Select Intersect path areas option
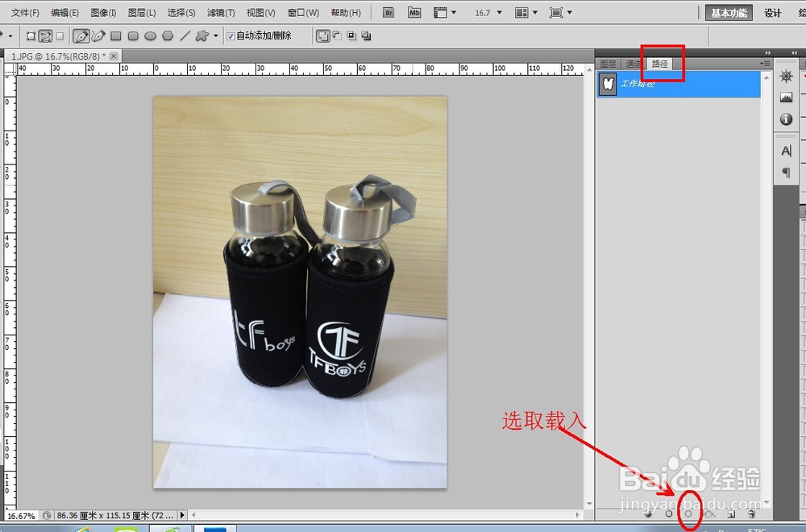 [x=351, y=35]
